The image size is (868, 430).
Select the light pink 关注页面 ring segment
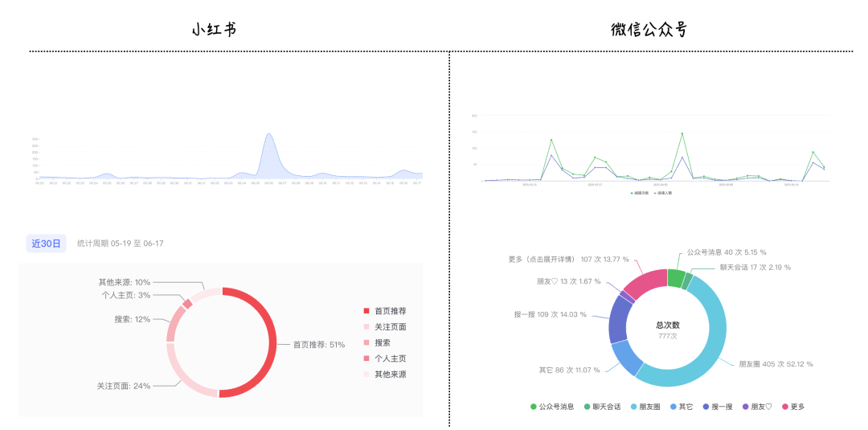pyautogui.click(x=181, y=374)
